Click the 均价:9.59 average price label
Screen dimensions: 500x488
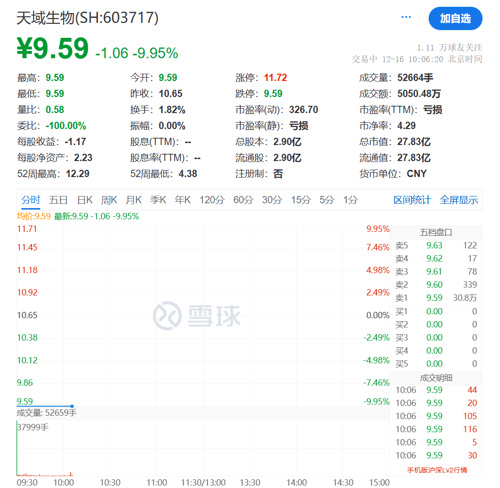(34, 216)
